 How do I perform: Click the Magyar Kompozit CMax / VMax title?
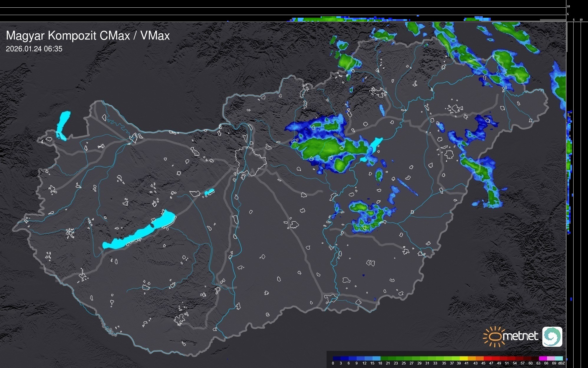click(x=88, y=36)
